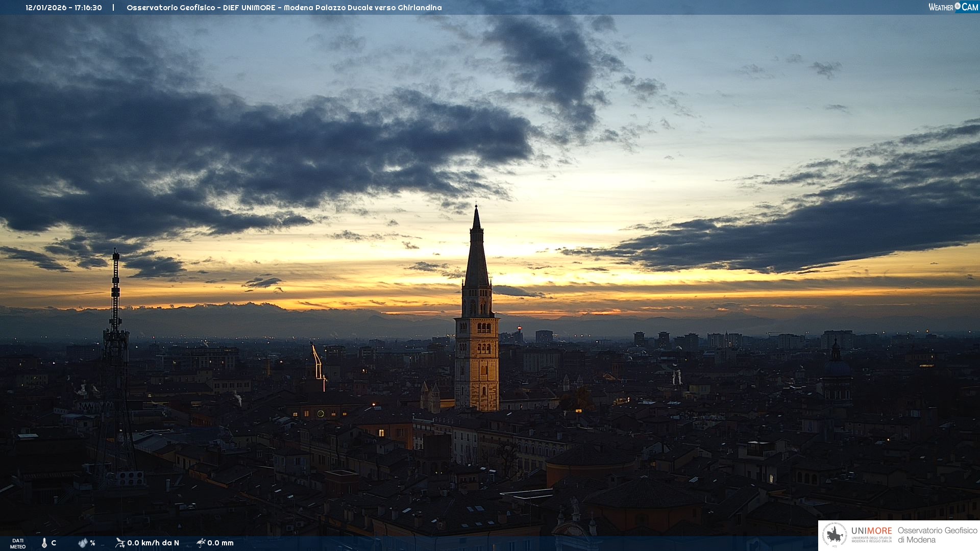Image resolution: width=980 pixels, height=551 pixels.
Task: Click the Osservatorio Geofisico di Modena text
Action: (937, 535)
